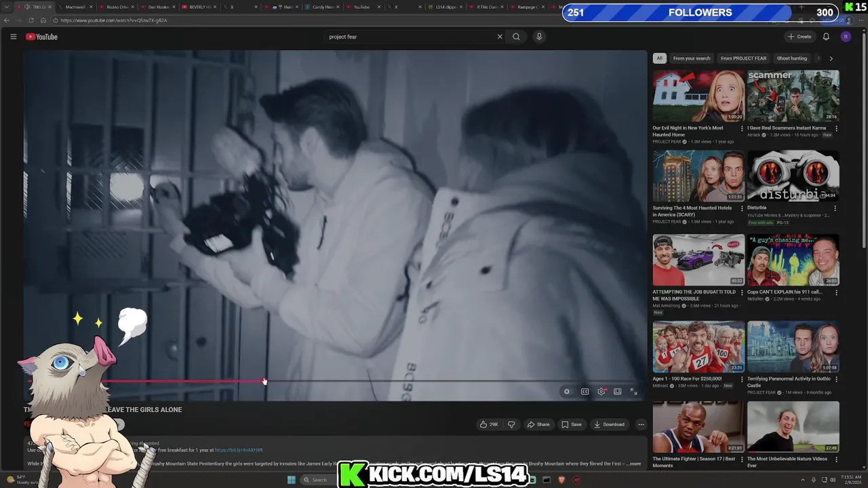Switch to 'Candy Heart' browser tab
868x488 pixels.
click(x=321, y=7)
